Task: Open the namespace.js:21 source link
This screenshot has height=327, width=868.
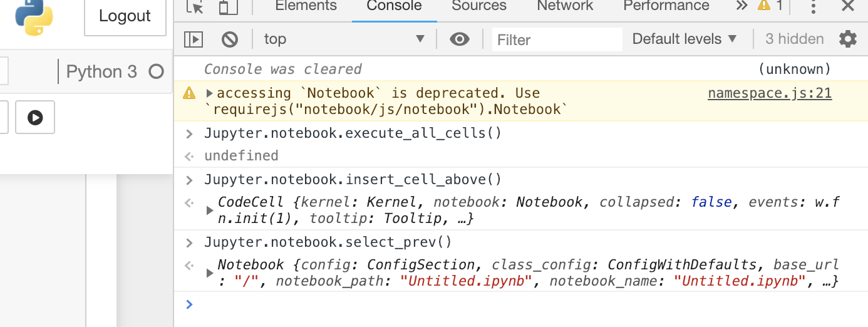Action: pyautogui.click(x=770, y=93)
